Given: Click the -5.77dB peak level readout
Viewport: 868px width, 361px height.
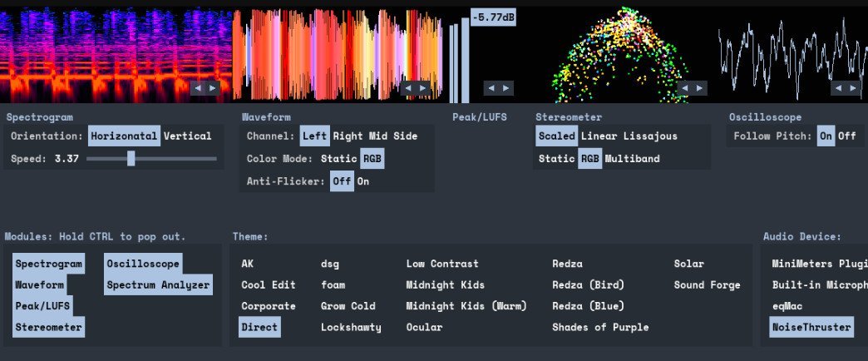Looking at the screenshot, I should 493,17.
